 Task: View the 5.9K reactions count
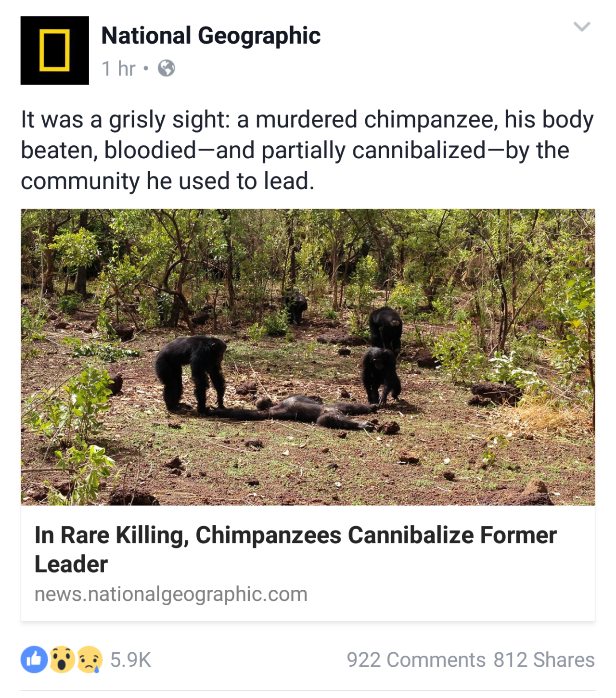point(130,660)
